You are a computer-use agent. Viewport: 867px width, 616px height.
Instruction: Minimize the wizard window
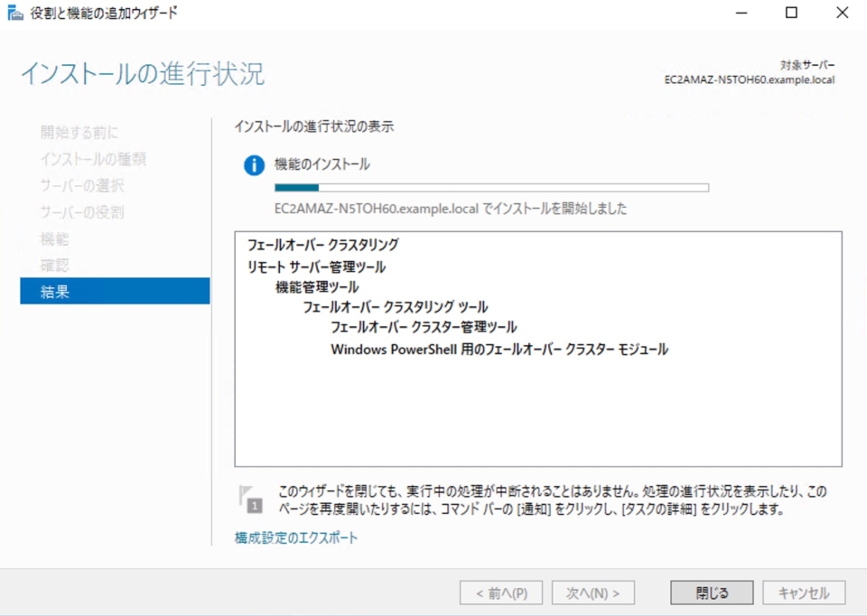pos(741,13)
